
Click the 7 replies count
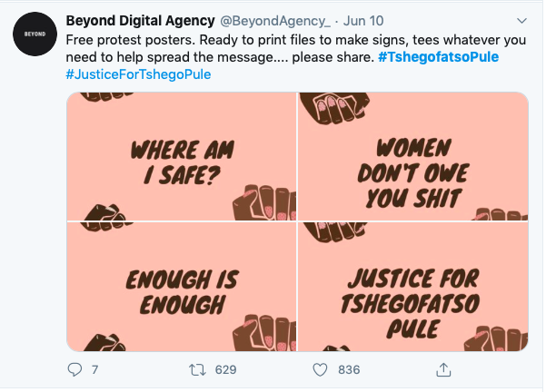point(94,369)
